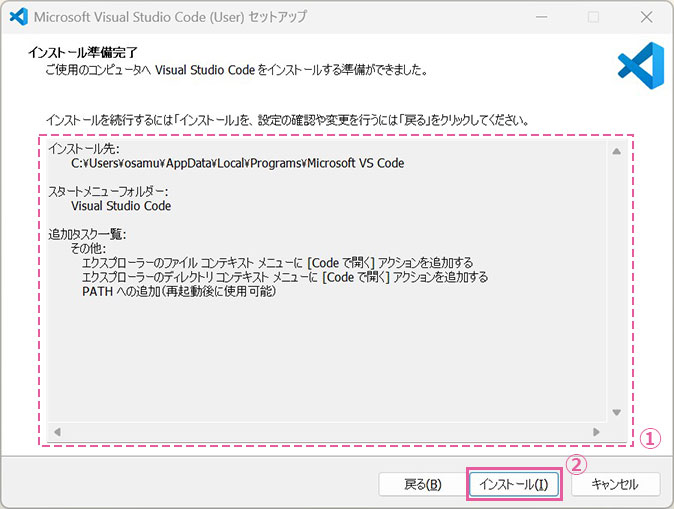674x509 pixels.
Task: Click the PATH への追加 line
Action: click(x=179, y=291)
